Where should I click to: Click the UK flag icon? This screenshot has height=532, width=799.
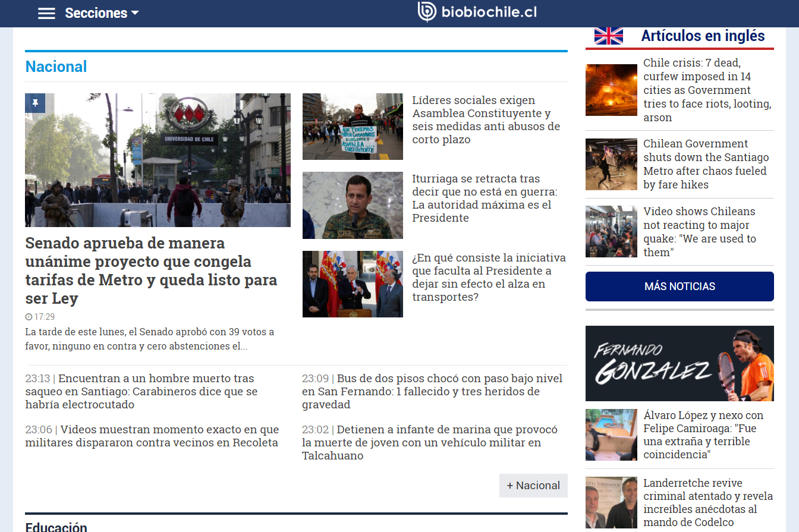[x=609, y=36]
